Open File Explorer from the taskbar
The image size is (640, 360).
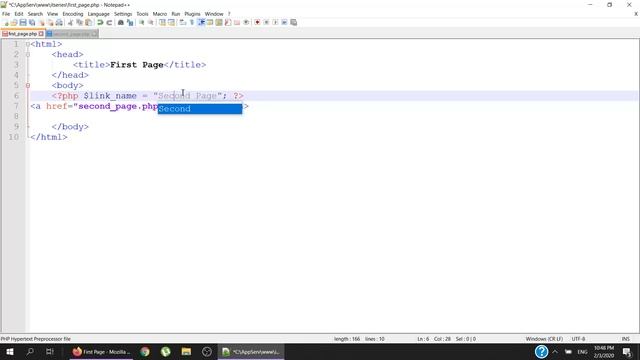tap(186, 351)
